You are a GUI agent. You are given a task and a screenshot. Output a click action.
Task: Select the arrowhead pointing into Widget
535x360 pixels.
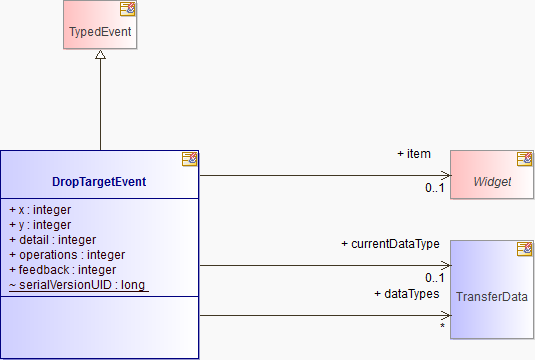pos(446,175)
